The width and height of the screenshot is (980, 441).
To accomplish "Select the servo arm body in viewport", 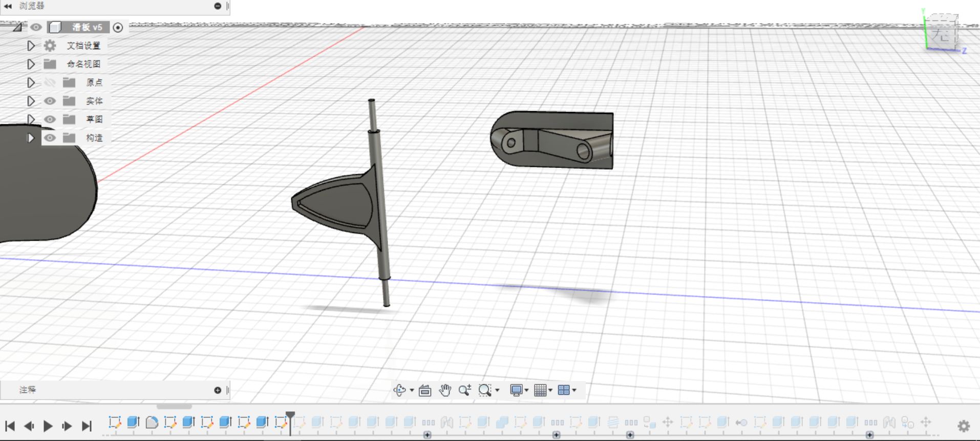I will [x=552, y=140].
